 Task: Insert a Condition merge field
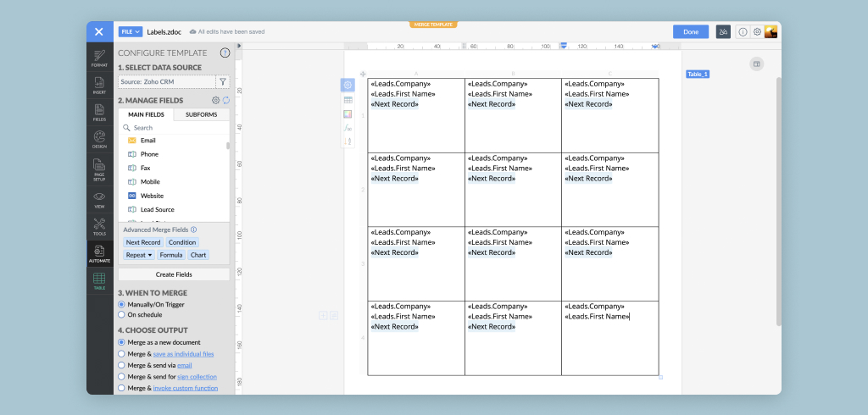182,242
